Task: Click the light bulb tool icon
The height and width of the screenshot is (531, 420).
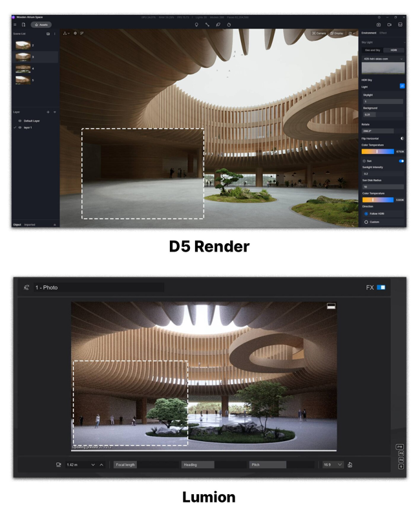Action: 196,25
